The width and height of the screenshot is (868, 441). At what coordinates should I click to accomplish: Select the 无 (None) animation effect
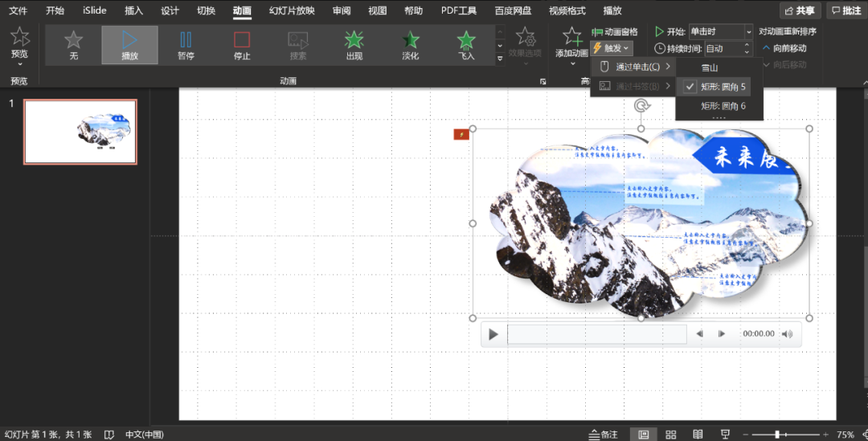(x=74, y=45)
